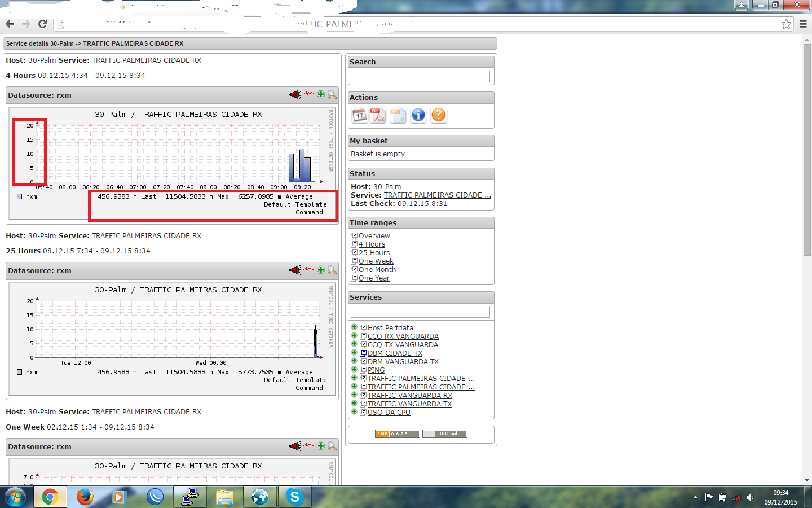Open the orange question mark help icon
The image size is (812, 508).
438,115
